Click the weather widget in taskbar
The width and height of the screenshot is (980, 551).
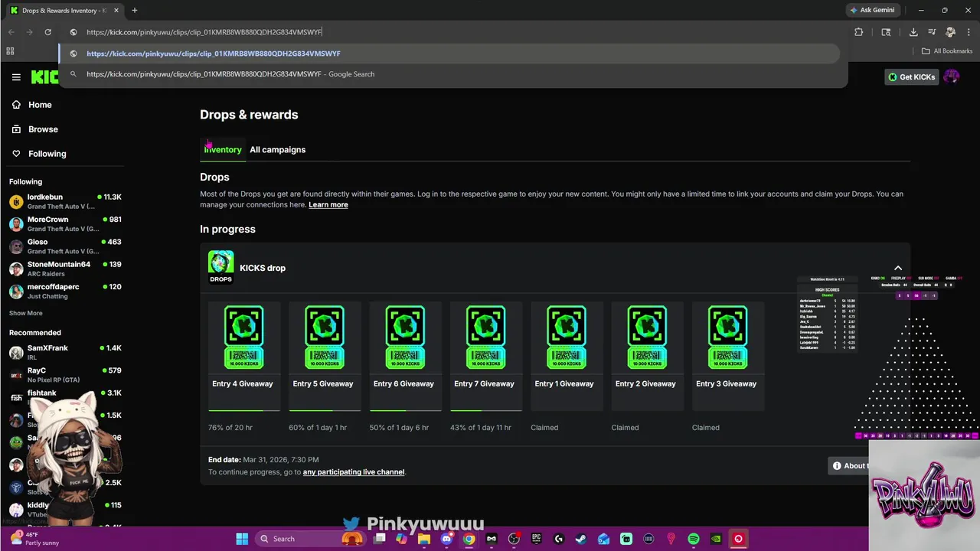[x=34, y=539]
